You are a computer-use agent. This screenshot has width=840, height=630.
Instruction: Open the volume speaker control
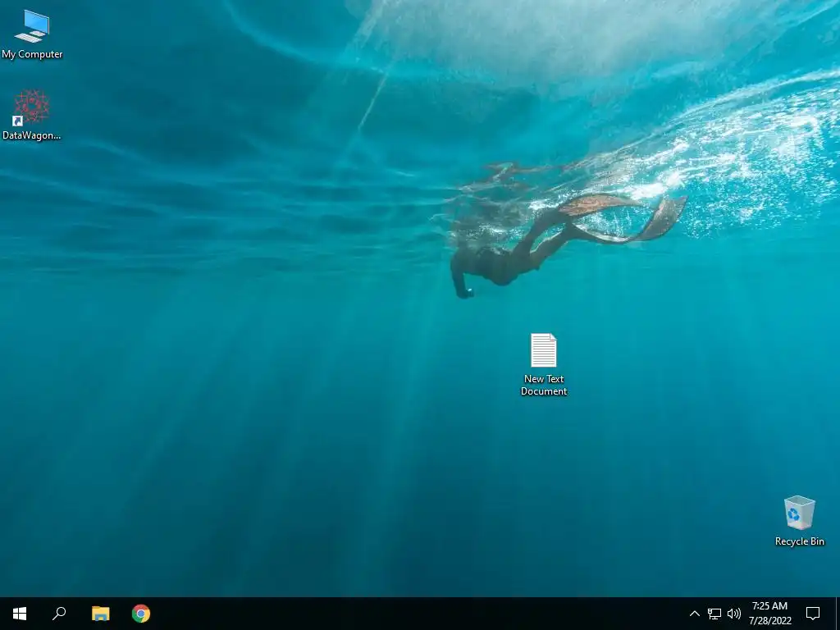pos(734,614)
